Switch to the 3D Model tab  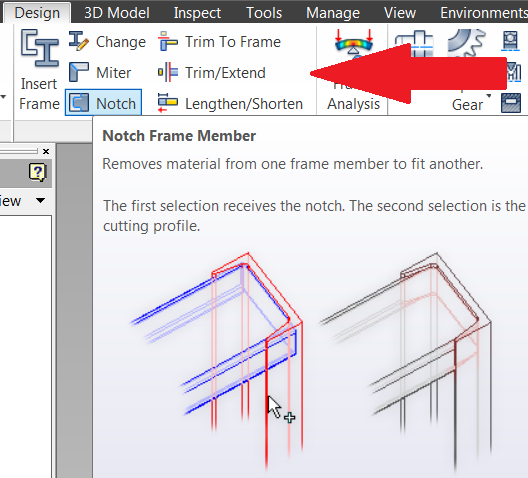click(117, 13)
